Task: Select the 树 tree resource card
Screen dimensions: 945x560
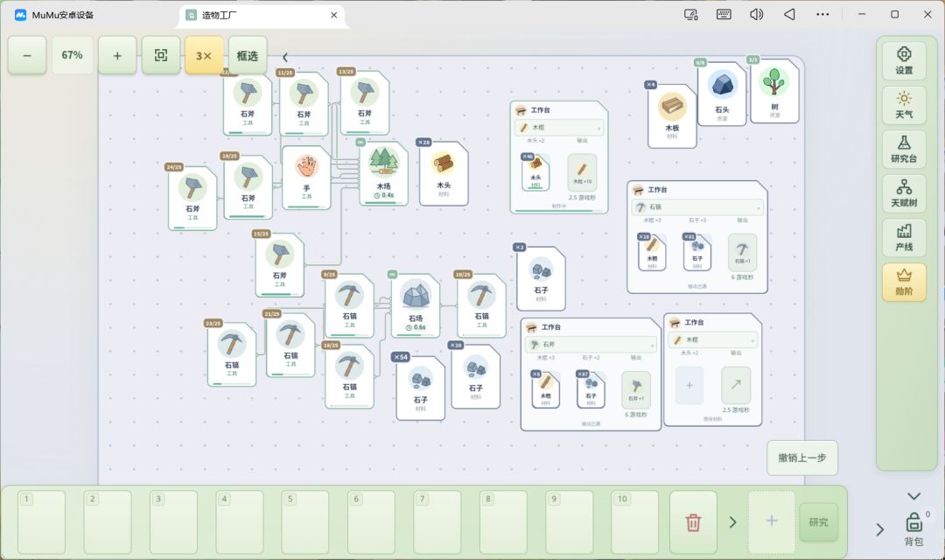Action: pos(774,92)
